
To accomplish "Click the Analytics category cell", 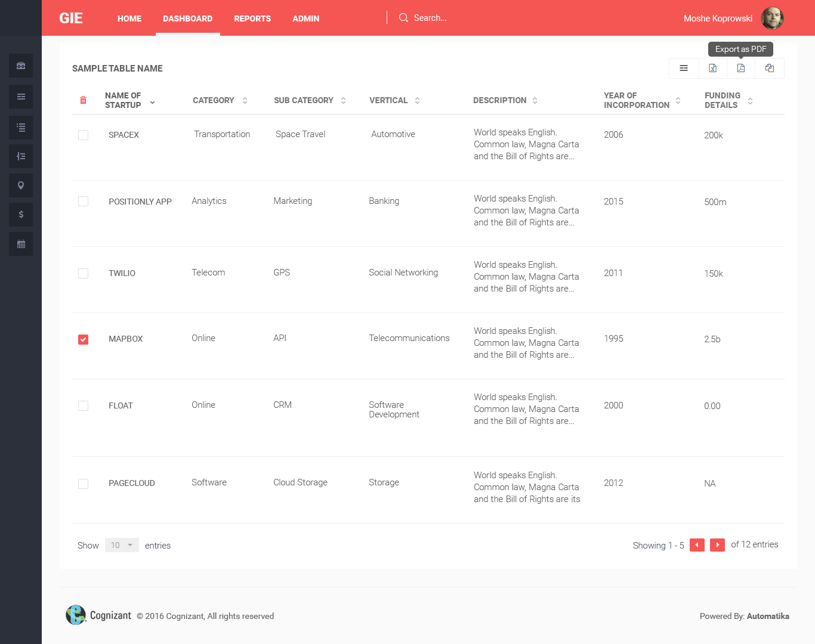I will coord(209,201).
